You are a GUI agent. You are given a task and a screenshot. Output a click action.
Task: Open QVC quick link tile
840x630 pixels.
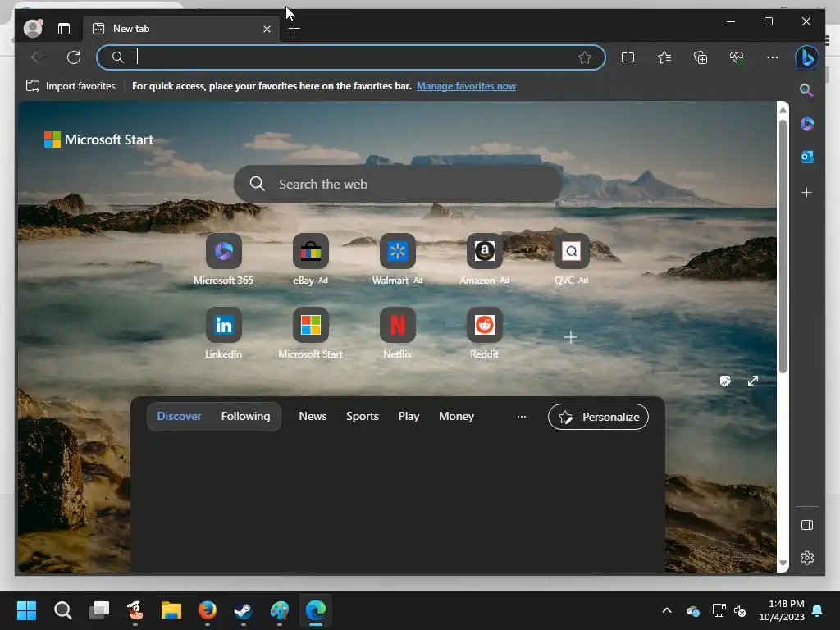click(571, 260)
